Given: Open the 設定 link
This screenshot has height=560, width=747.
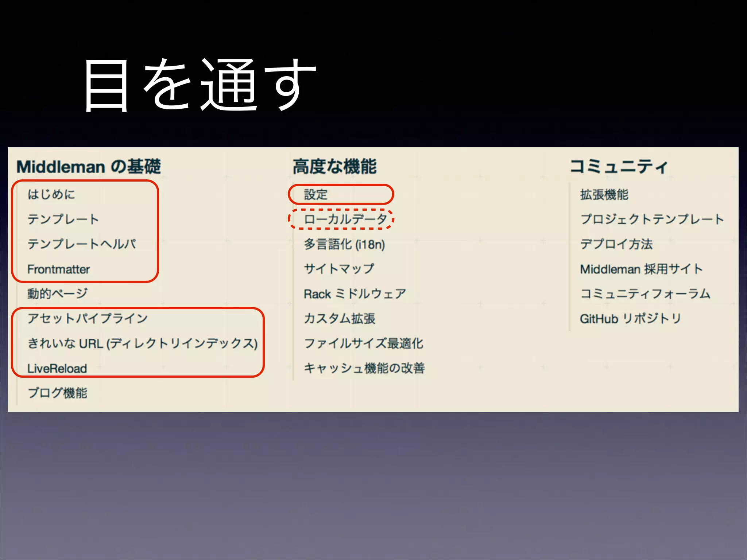Looking at the screenshot, I should tap(316, 194).
